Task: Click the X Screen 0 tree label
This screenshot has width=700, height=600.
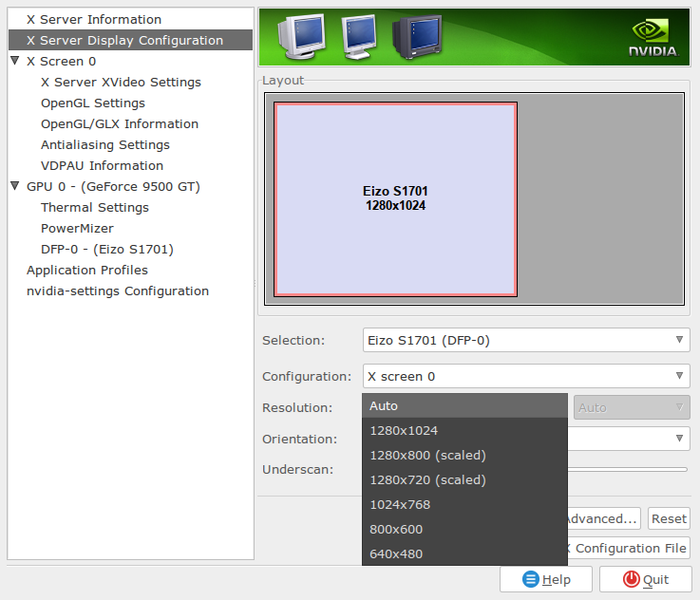Action: point(61,61)
